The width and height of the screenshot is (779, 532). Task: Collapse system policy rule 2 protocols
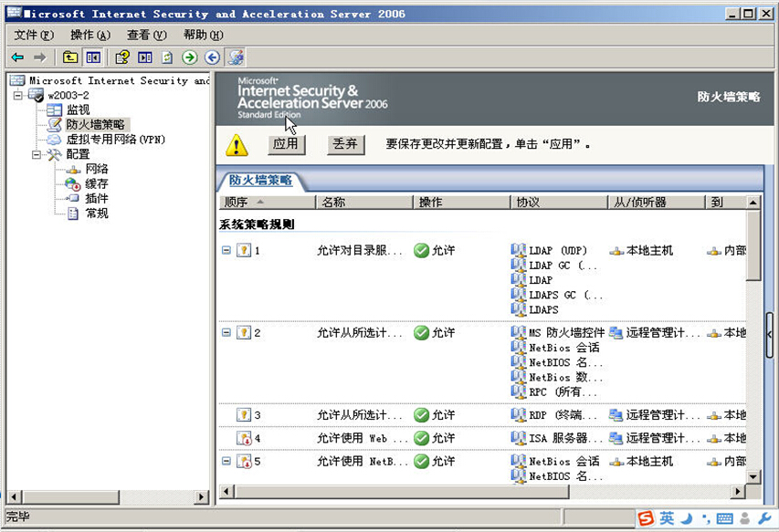click(226, 333)
